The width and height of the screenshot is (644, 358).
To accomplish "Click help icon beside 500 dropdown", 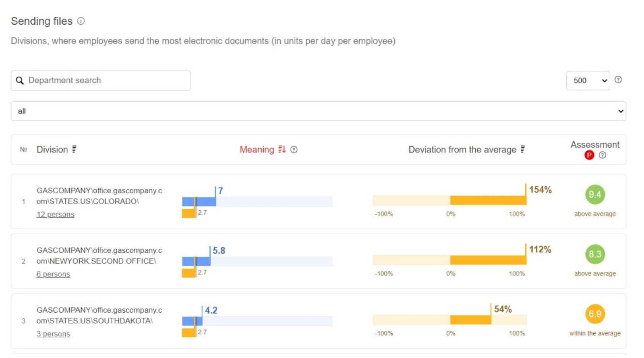I will 618,80.
